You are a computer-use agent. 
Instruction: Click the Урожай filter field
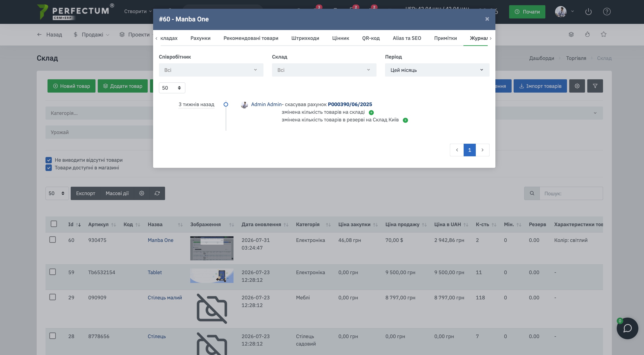(x=99, y=132)
